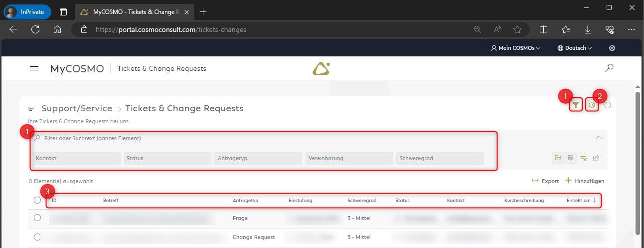The width and height of the screenshot is (644, 248).
Task: Click the refresh list icon
Action: 607,105
